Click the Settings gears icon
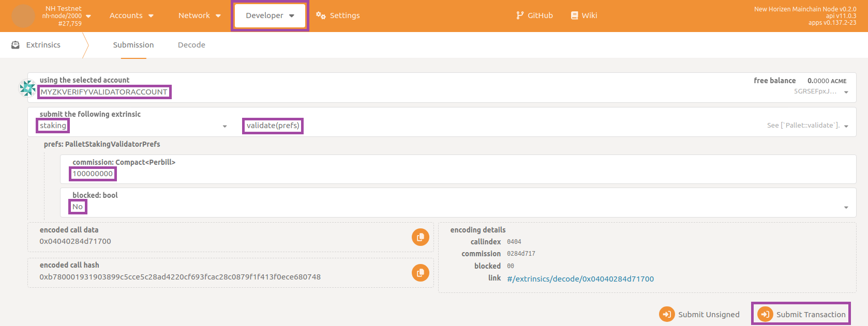 (321, 15)
